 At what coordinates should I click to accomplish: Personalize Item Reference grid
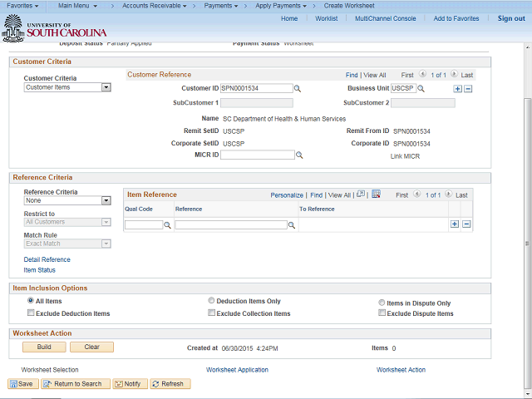287,195
